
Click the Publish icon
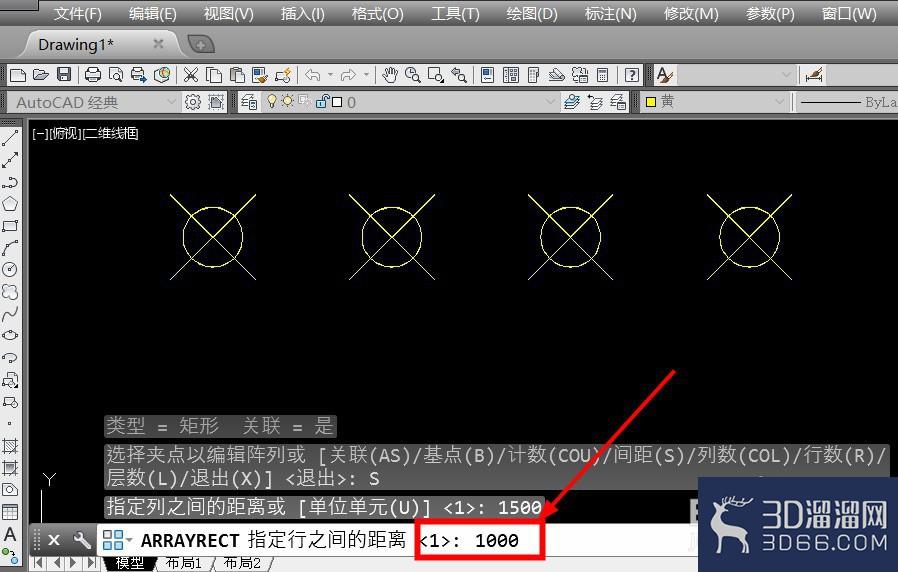139,75
